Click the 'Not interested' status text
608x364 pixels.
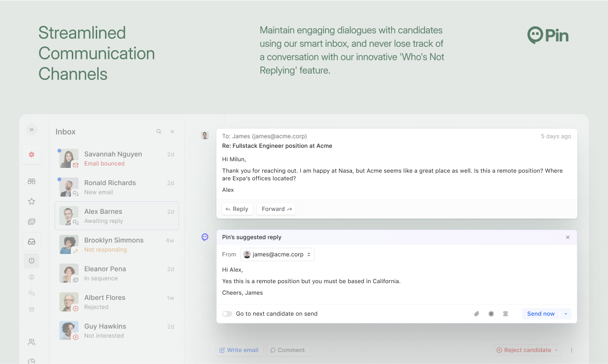[104, 336]
